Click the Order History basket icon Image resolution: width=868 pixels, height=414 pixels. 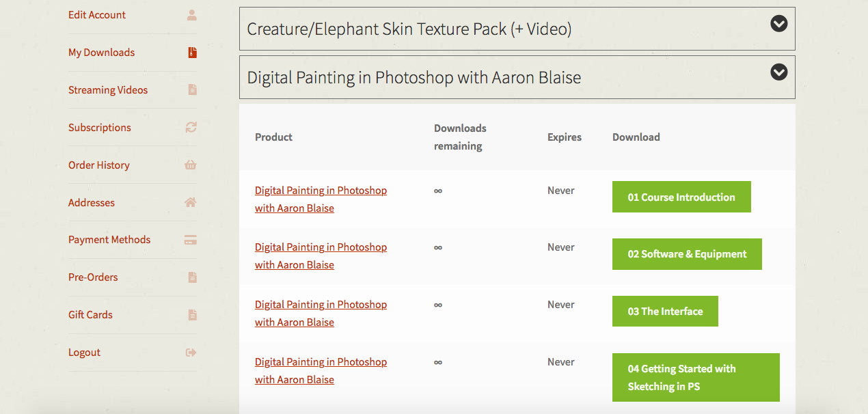(191, 165)
